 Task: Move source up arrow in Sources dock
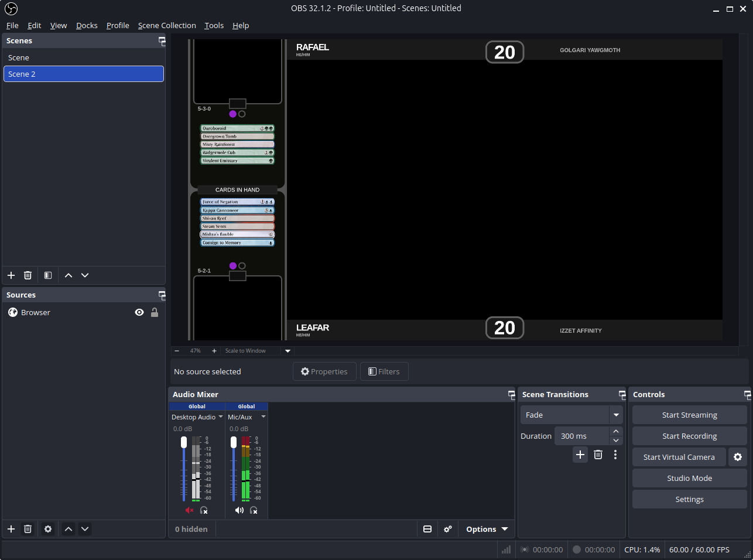69,529
